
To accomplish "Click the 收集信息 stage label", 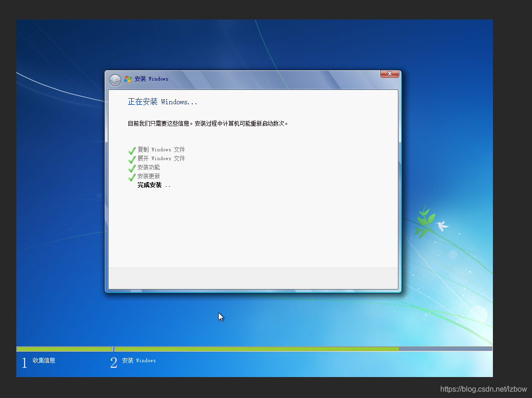I will 44,360.
